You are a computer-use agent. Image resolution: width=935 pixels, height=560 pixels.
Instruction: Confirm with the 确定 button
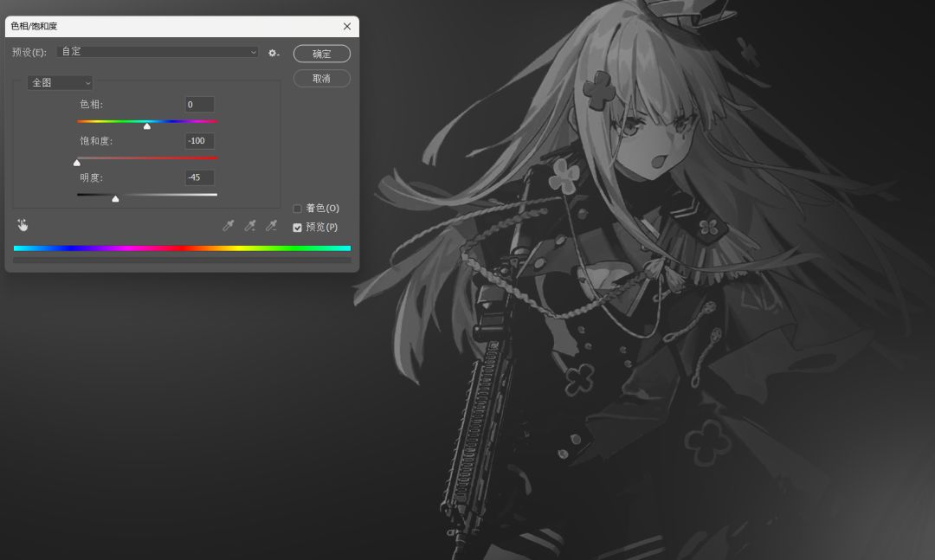point(322,54)
